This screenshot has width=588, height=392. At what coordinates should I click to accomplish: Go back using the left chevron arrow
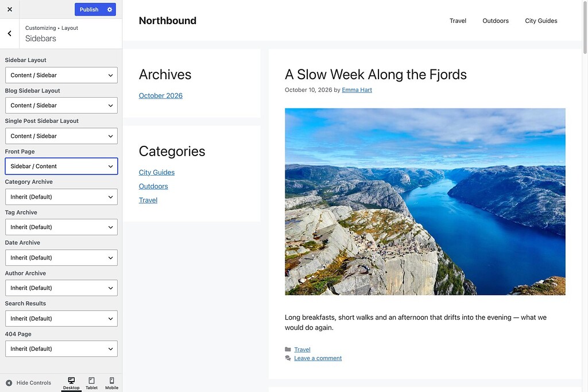tap(9, 33)
